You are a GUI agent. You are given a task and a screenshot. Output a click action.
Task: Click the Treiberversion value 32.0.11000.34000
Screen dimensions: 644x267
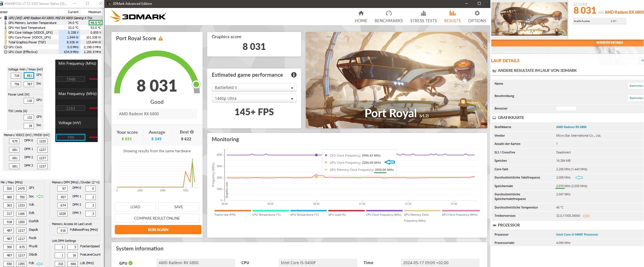(x=568, y=216)
